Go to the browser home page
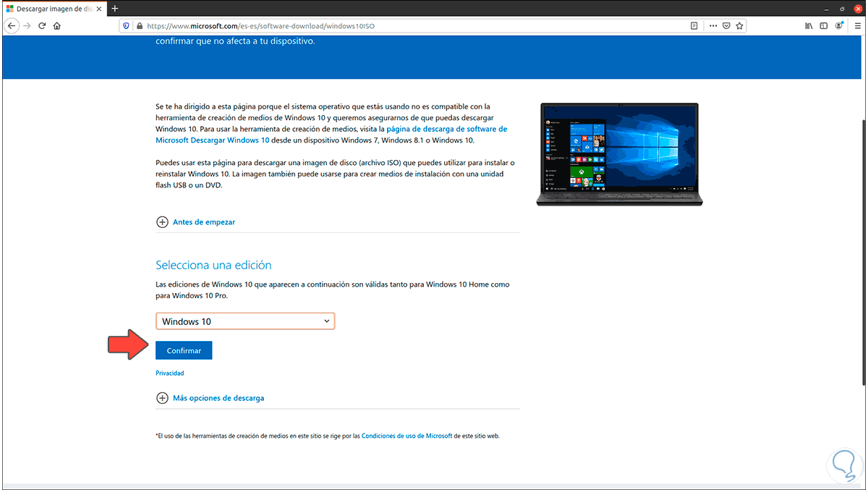The height and width of the screenshot is (490, 868). click(56, 25)
